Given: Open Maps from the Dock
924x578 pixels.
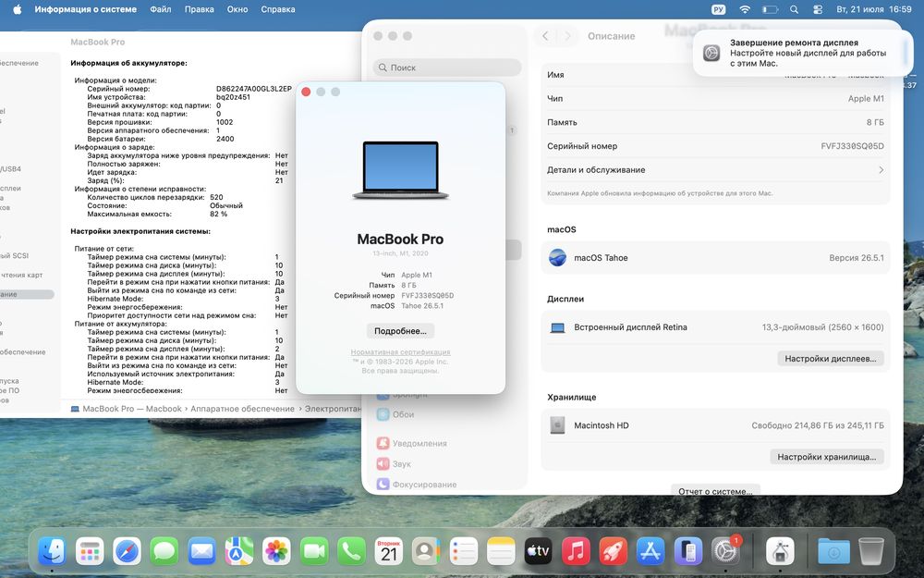Looking at the screenshot, I should 238,551.
